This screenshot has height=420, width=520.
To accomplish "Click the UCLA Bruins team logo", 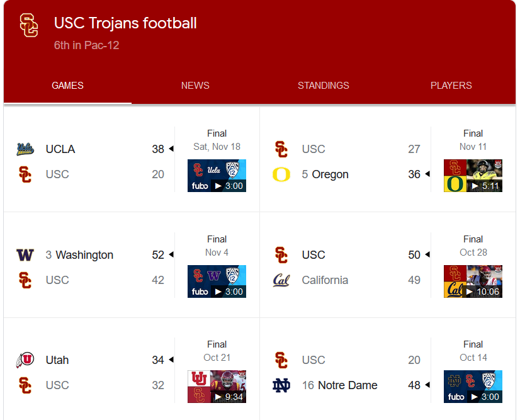I will pos(25,149).
